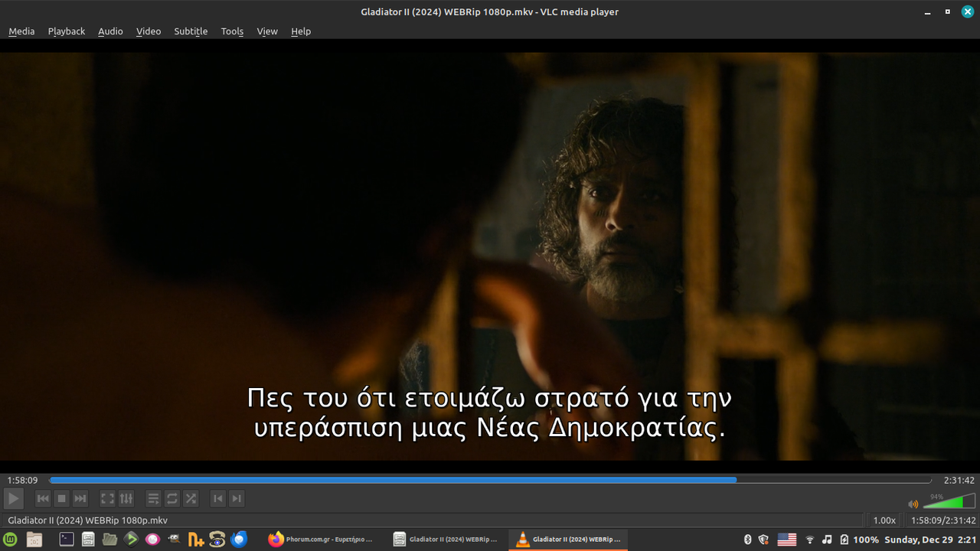Go to previous media in playlist

click(x=43, y=499)
